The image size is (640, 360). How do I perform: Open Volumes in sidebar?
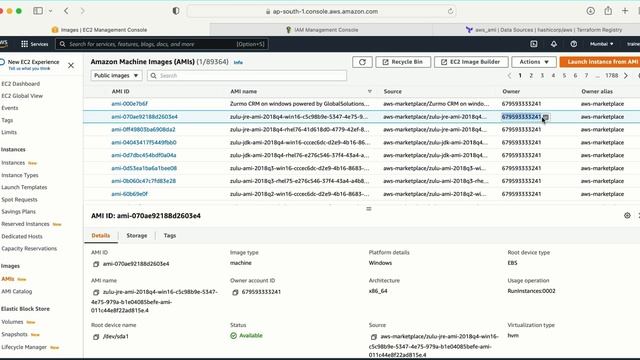click(x=12, y=322)
